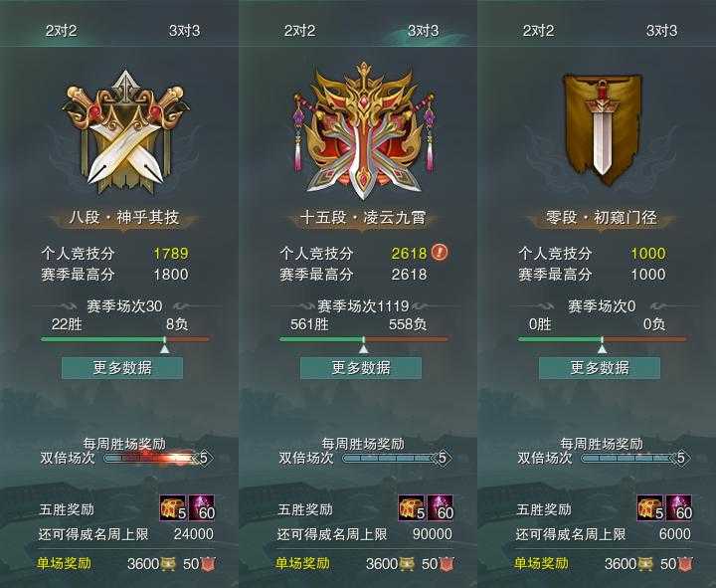Image resolution: width=716 pixels, height=588 pixels.
Task: Click the 22胜 8负 win-loss bar marker
Action: pyautogui.click(x=165, y=348)
